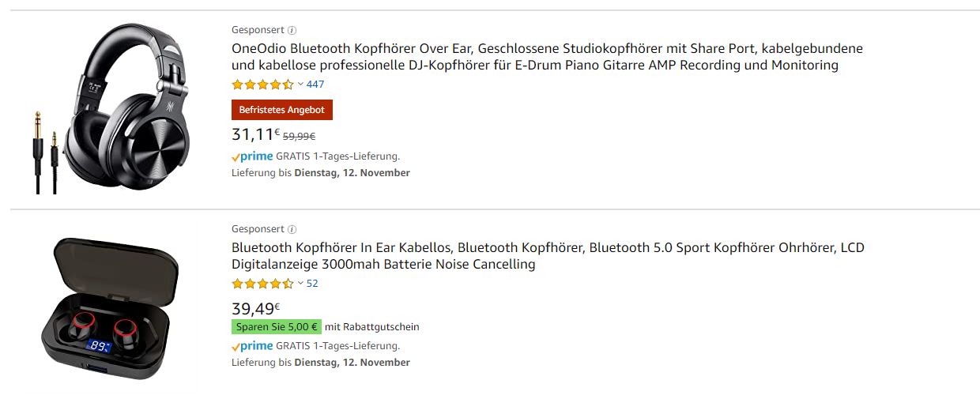
Task: Open the 447 customer reviews link
Action: (x=315, y=85)
